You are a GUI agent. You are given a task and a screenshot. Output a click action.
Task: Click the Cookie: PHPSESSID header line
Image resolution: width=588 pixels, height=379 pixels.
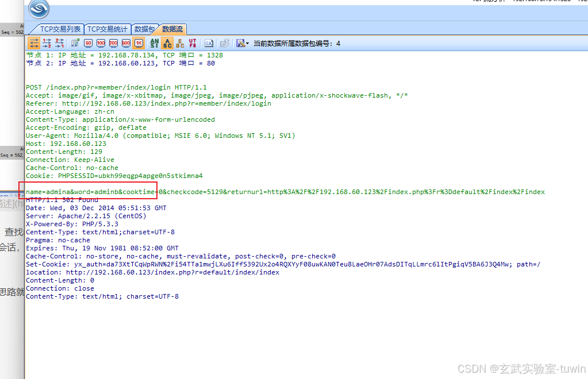114,176
